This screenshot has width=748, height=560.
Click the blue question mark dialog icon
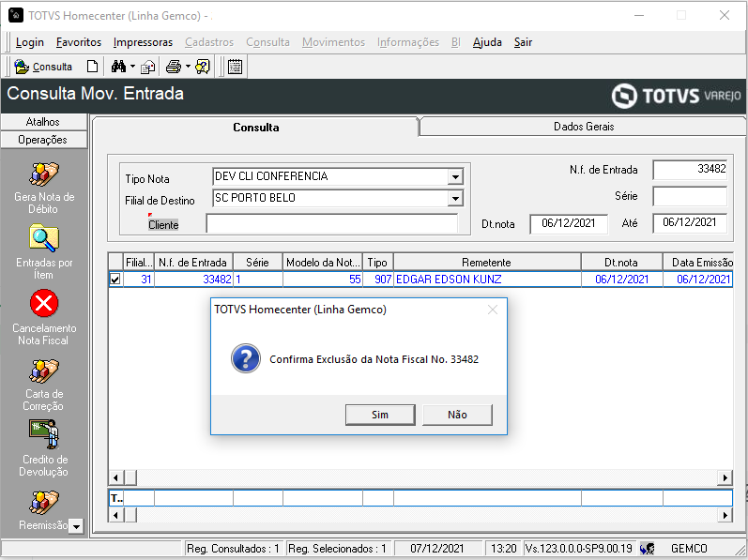coord(246,358)
